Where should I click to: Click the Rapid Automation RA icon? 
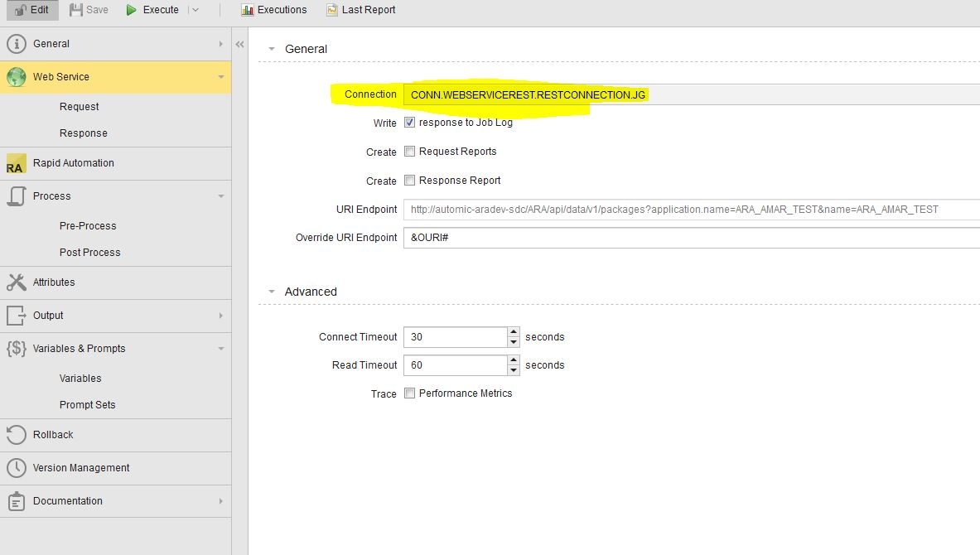(x=18, y=163)
